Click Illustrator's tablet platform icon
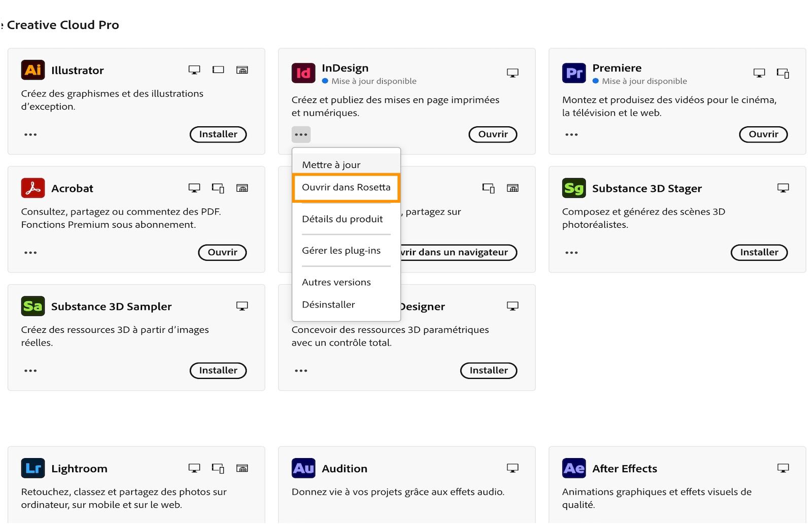Viewport: 812px width, 524px height. pos(218,70)
